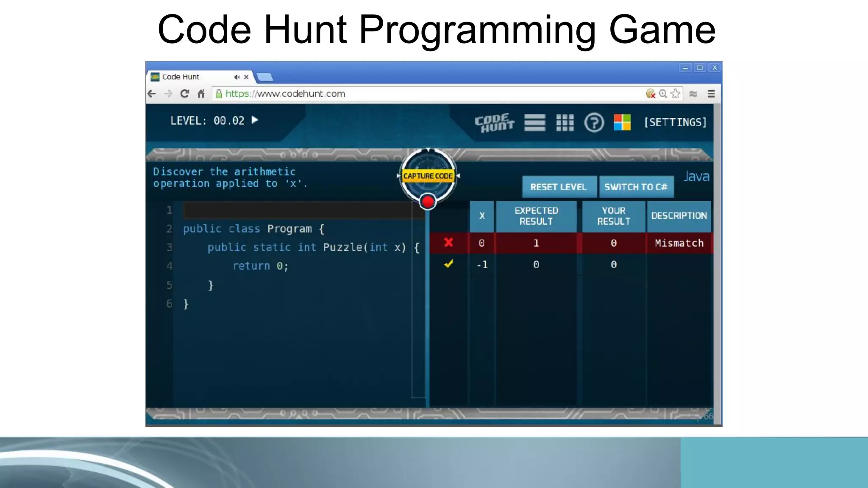Open the browser hamburger menu
This screenshot has height=488, width=868.
[711, 94]
